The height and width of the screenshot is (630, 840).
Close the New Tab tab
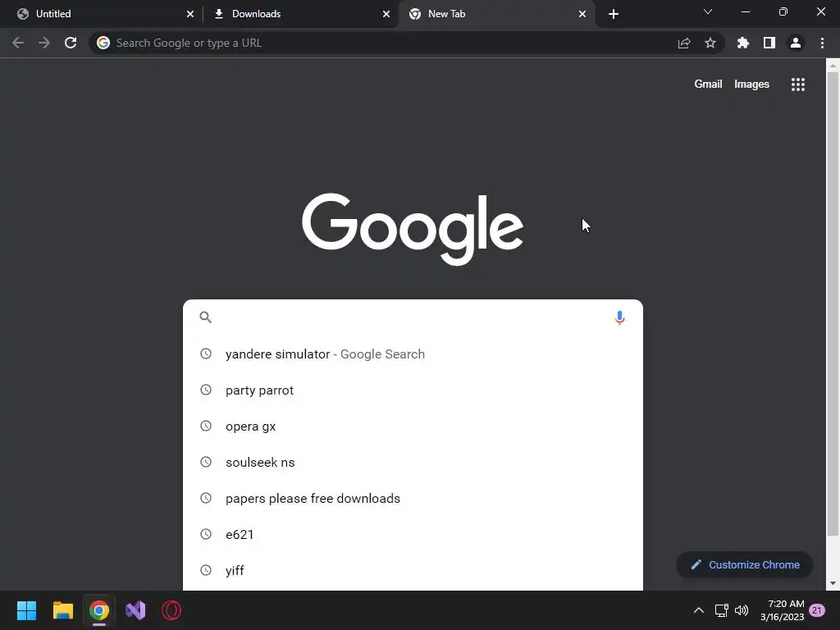(582, 14)
